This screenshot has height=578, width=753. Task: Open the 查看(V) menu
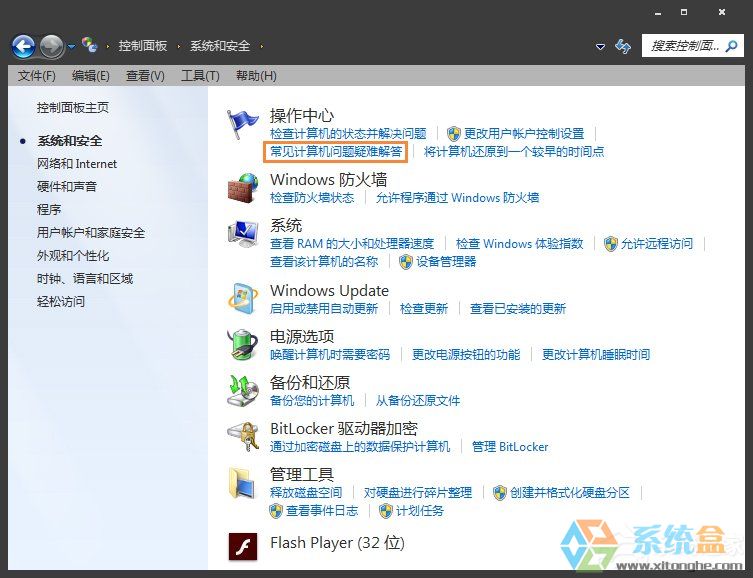tap(145, 76)
